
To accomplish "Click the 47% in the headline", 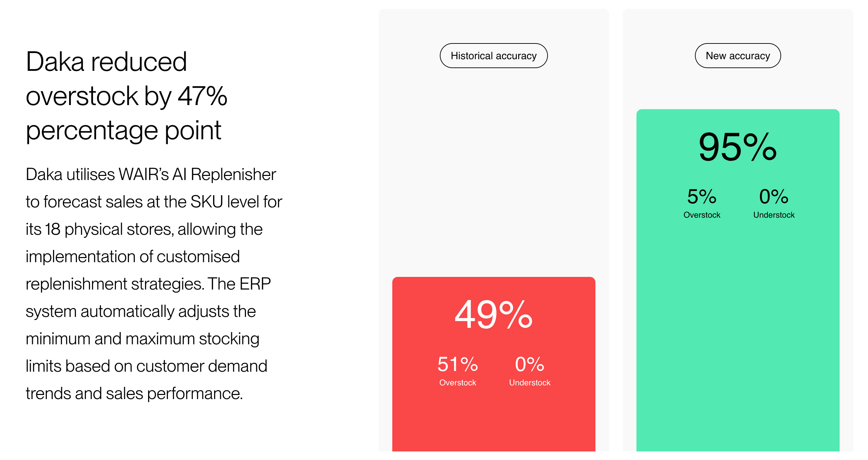I will pos(202,96).
